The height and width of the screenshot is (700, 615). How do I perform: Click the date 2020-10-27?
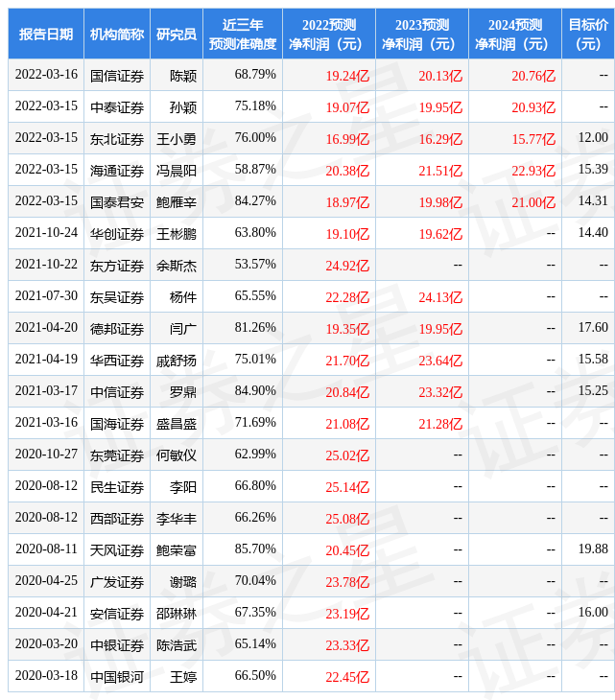pyautogui.click(x=46, y=454)
